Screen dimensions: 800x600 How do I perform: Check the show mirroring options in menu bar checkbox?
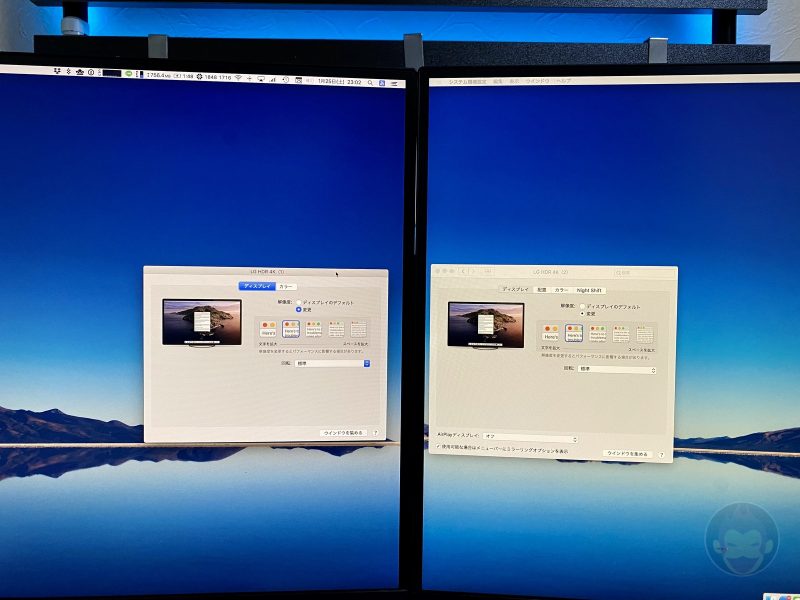(437, 447)
